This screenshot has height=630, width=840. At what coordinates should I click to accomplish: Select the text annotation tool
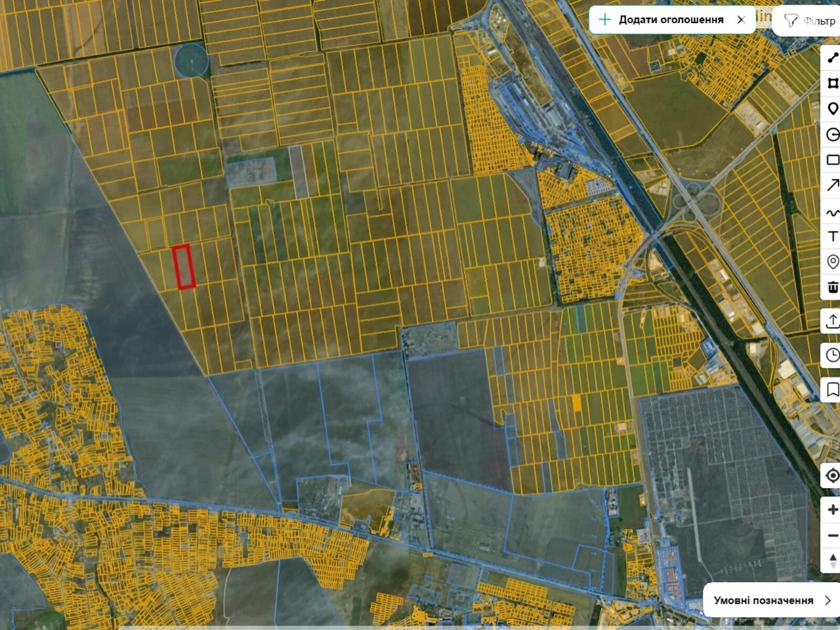[x=832, y=236]
